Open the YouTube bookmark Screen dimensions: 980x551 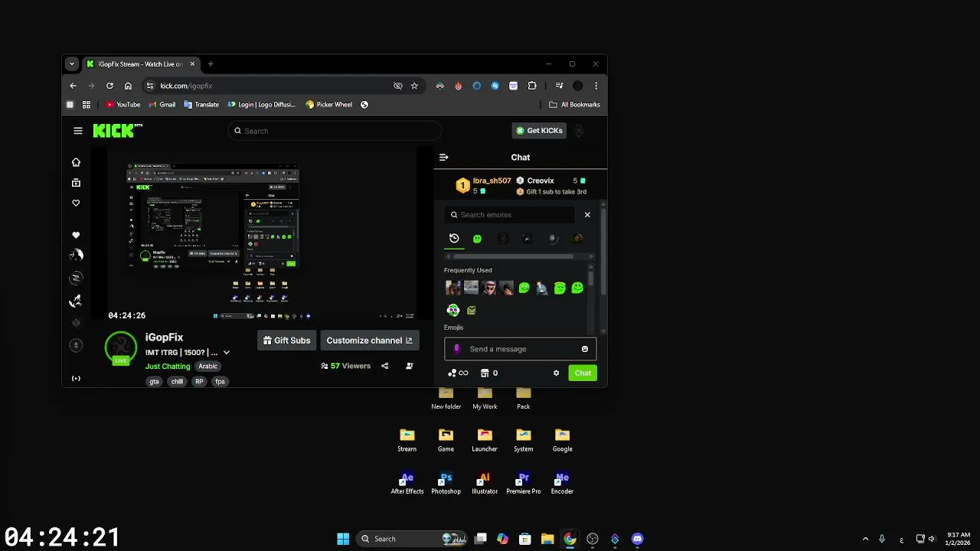pyautogui.click(x=123, y=105)
